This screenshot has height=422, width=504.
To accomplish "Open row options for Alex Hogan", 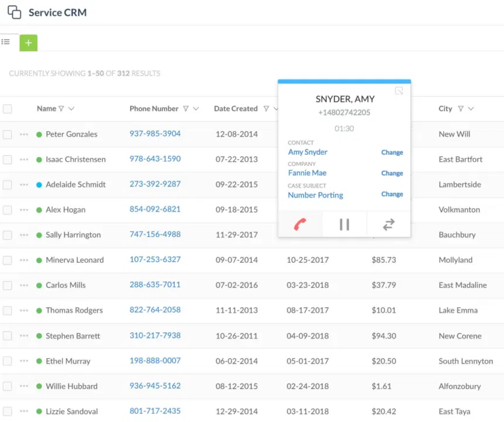I will click(x=24, y=210).
